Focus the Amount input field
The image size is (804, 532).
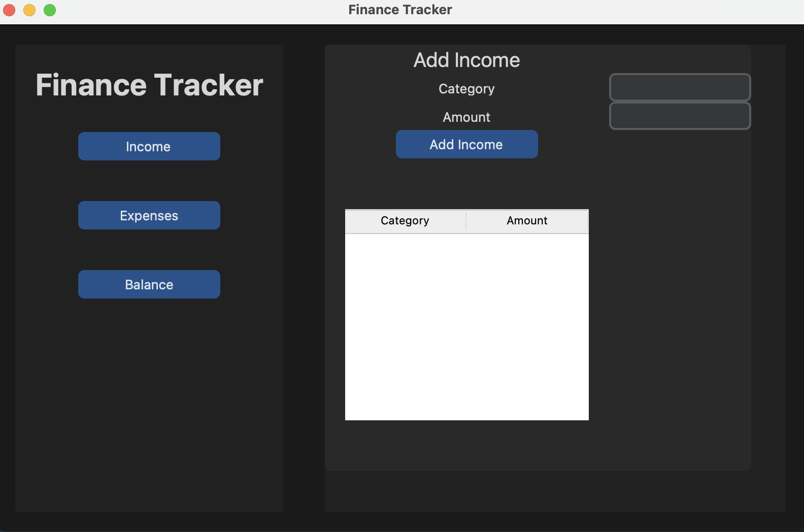pyautogui.click(x=680, y=116)
